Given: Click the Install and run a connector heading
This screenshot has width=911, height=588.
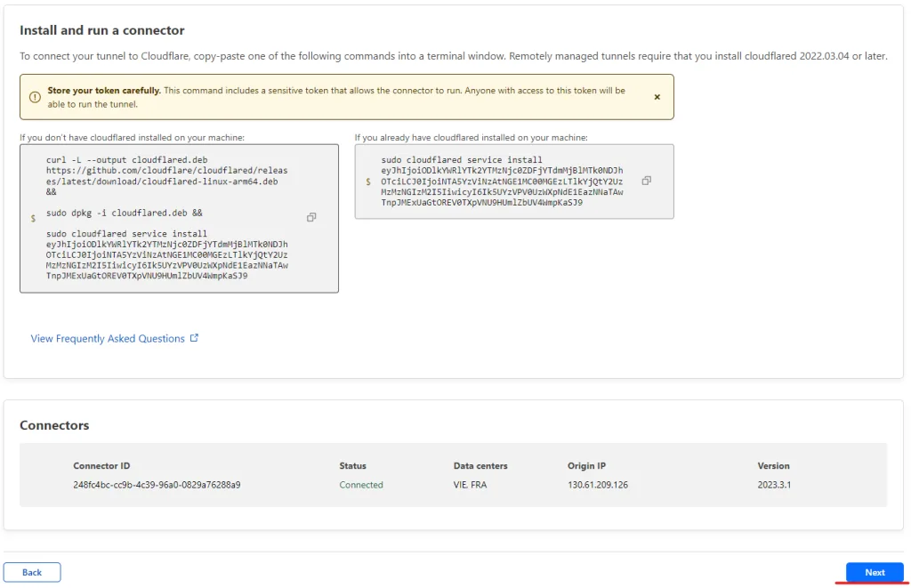Looking at the screenshot, I should pos(102,30).
